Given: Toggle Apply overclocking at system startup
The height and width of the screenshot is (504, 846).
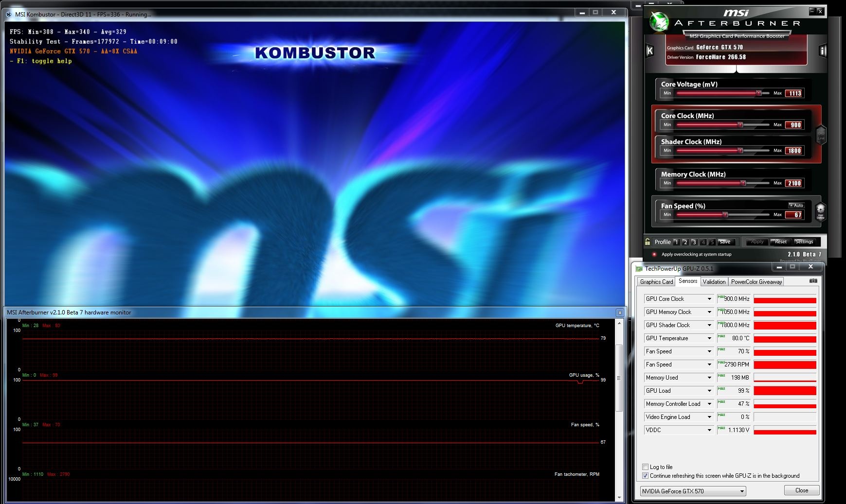Looking at the screenshot, I should (654, 254).
